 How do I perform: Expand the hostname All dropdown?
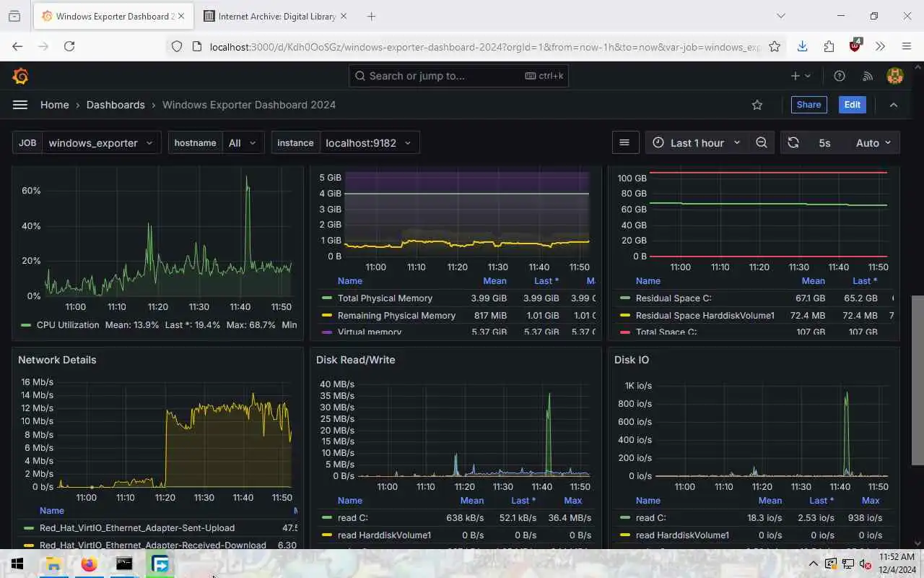click(x=243, y=143)
